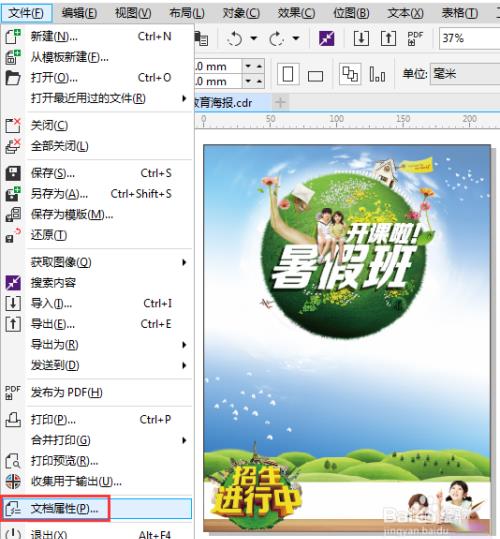500x539 pixels.
Task: Click the page height stepper arrows
Action: [254, 81]
